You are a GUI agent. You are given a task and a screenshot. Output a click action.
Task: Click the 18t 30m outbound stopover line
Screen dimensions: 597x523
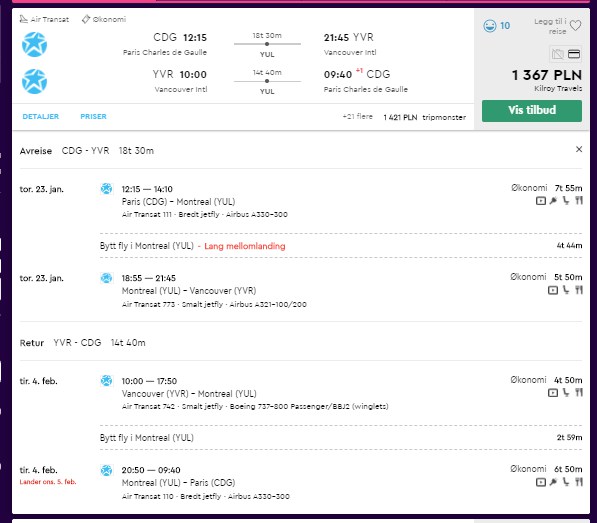coord(267,44)
